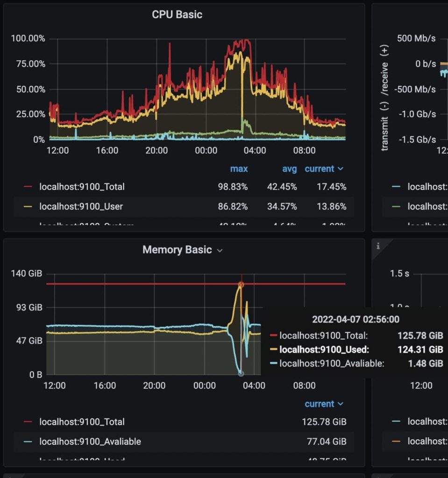Open red color swatch of CPU Total series

pyautogui.click(x=28, y=187)
